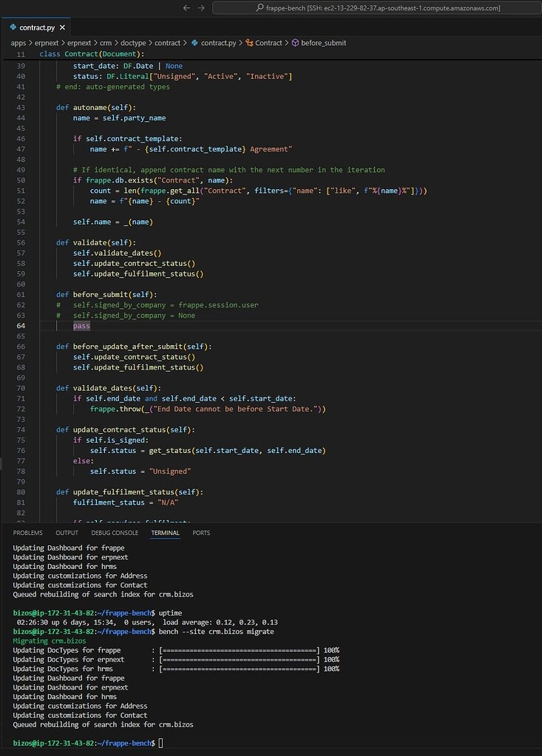Viewport: 542px width, 756px height.
Task: Switch to the PROBLEMS panel tab
Action: pyautogui.click(x=27, y=533)
